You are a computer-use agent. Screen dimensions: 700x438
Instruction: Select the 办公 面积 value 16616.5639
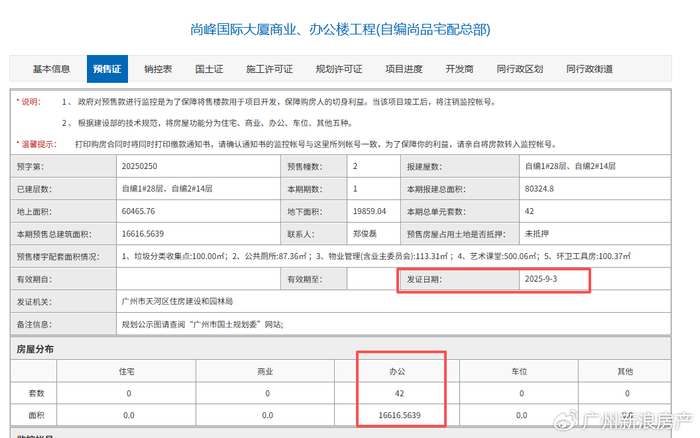tap(400, 415)
